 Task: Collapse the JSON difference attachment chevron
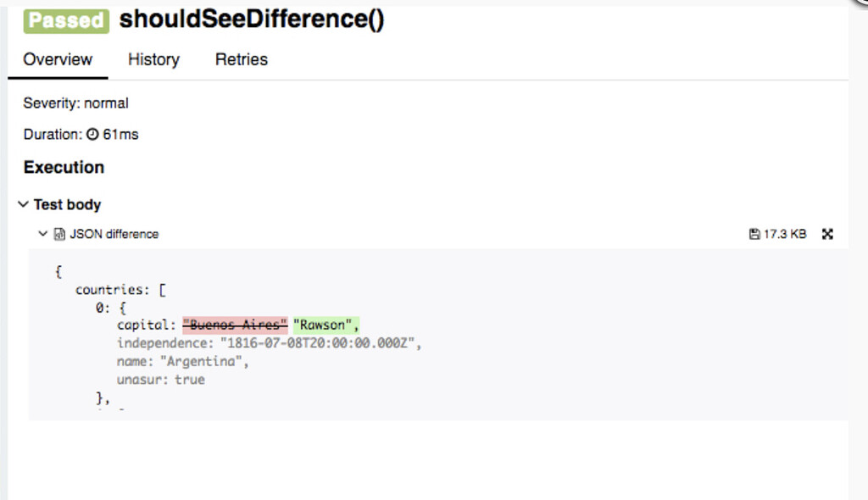coord(42,234)
